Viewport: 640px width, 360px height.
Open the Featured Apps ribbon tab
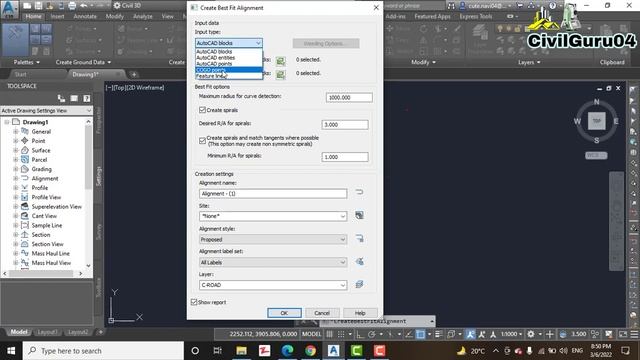coord(432,16)
